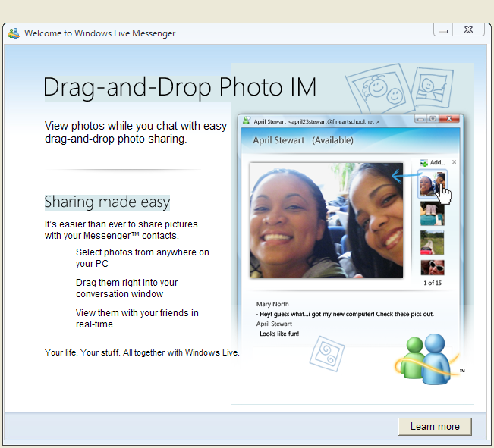The width and height of the screenshot is (494, 448).
Task: Minimize the Welcome to Windows Live Messenger window
Action: 443,31
